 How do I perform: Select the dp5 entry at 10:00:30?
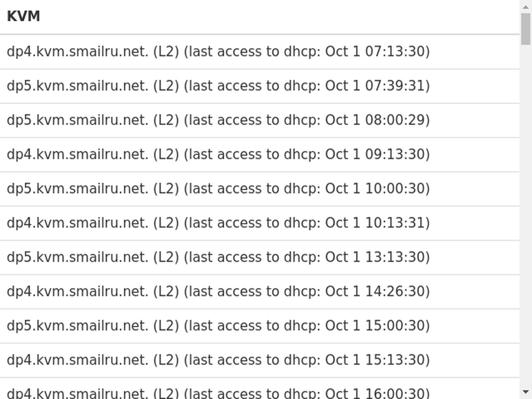coord(260,189)
